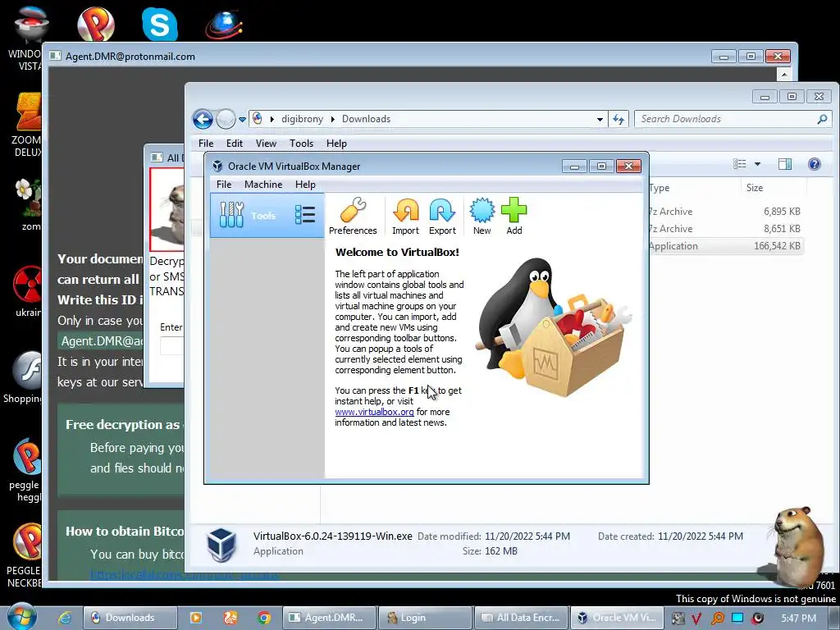Viewport: 840px width, 630px height.
Task: Click the system clock showing 5:47 PM
Action: 798,619
